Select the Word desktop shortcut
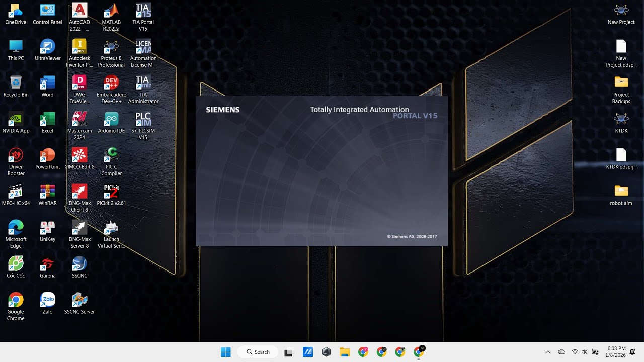The height and width of the screenshot is (362, 644). click(x=47, y=86)
